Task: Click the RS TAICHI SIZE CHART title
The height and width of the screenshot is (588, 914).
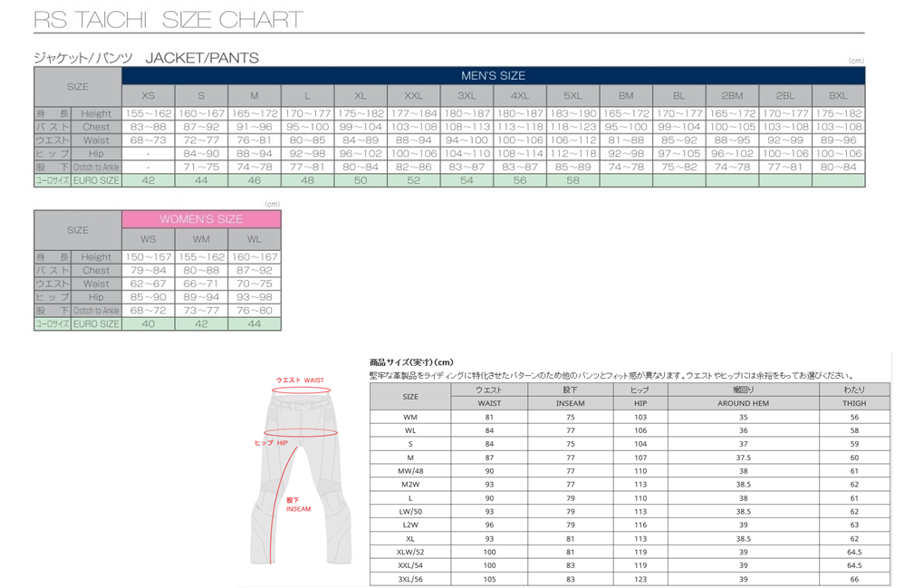Action: 168,21
